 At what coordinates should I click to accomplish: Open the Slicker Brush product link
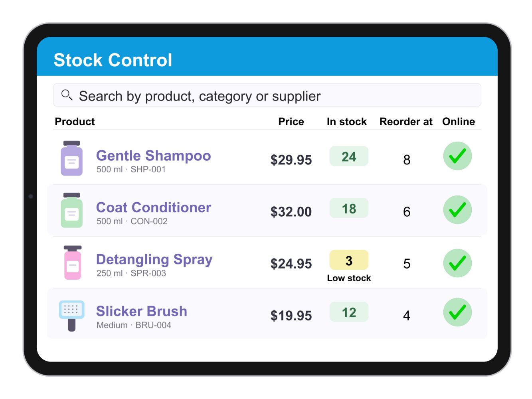pyautogui.click(x=141, y=311)
